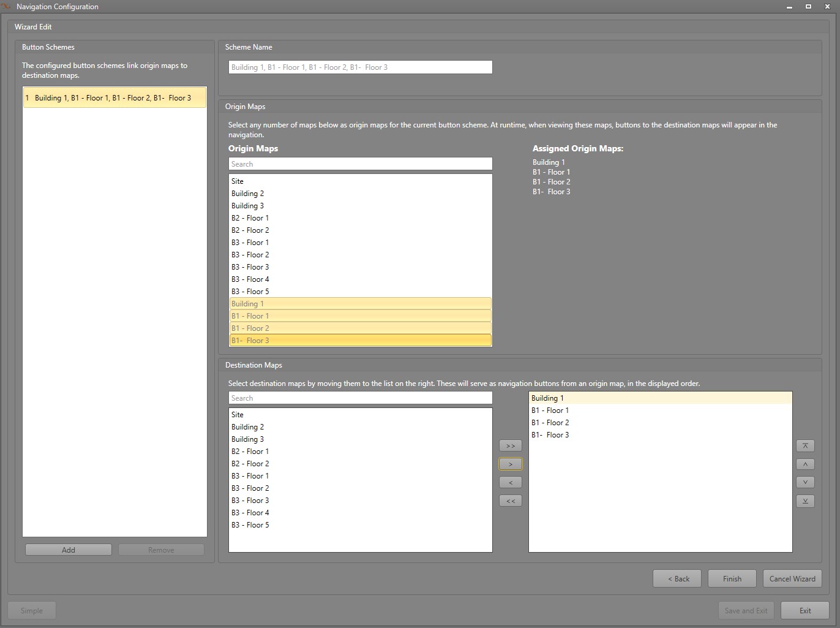Select the first button scheme entry
Screen dimensions: 840x628
[114, 98]
